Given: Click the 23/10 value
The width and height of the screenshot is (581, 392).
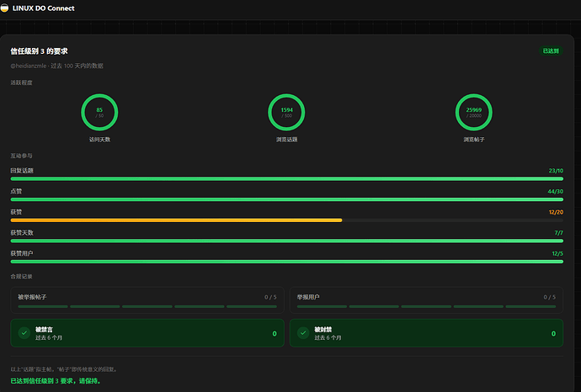Looking at the screenshot, I should point(556,171).
